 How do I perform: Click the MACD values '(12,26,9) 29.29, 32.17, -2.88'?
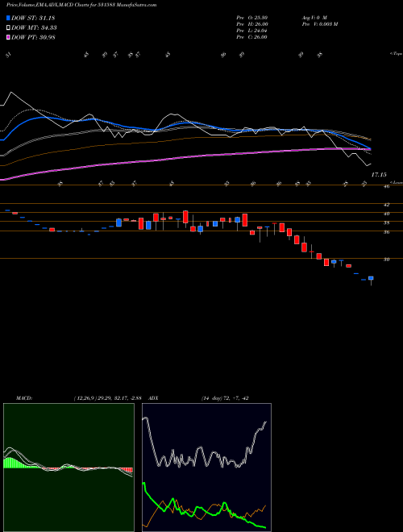coord(109,398)
